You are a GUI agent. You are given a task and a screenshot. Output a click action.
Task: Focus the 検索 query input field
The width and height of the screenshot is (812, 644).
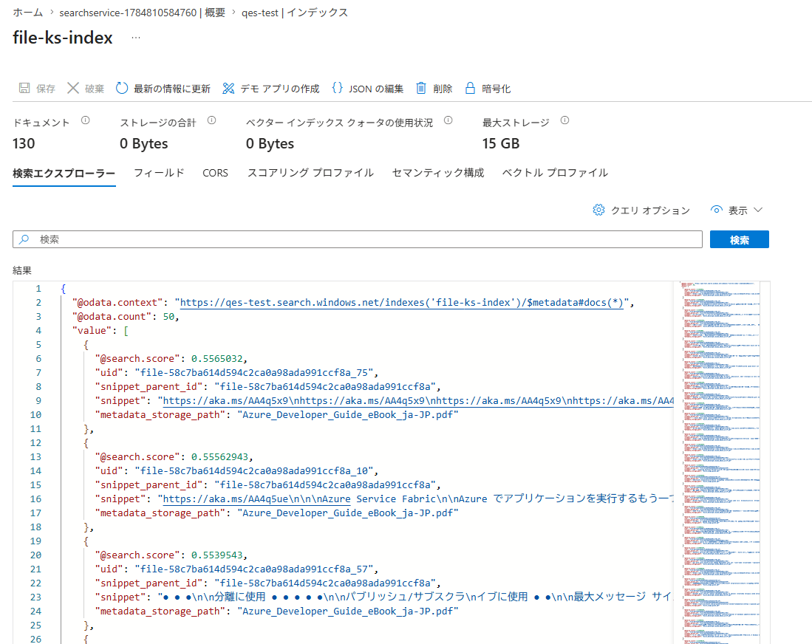tap(358, 239)
